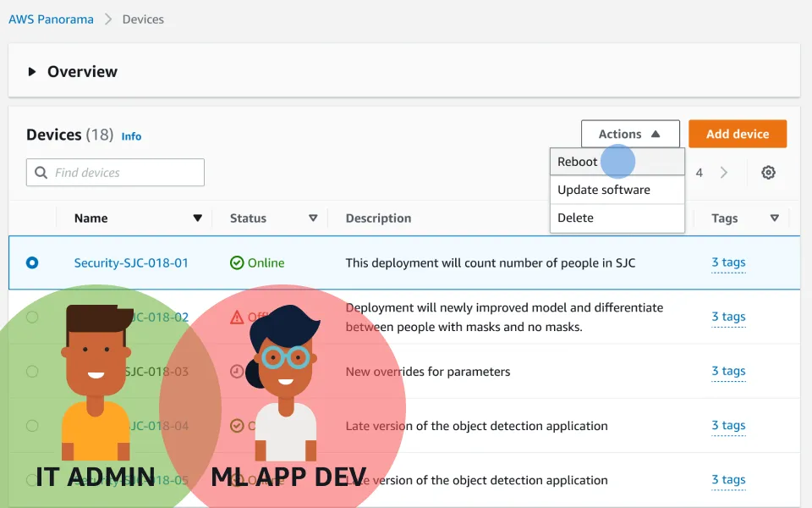
Task: Open 3 tags for the 018-04 device row
Action: 728,426
